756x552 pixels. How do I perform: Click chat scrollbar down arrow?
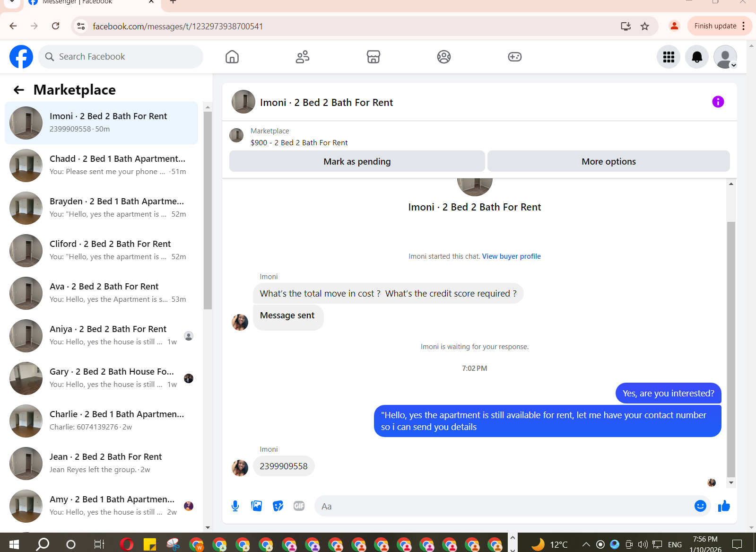(731, 483)
